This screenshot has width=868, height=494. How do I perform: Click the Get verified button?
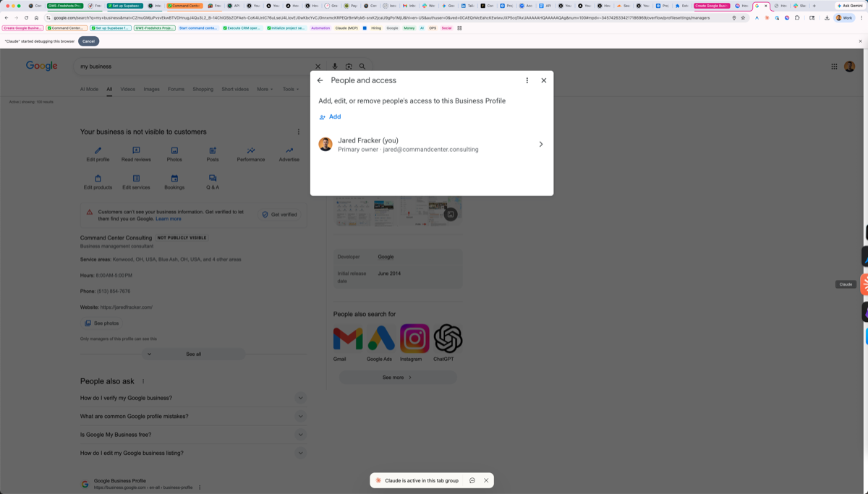[280, 214]
